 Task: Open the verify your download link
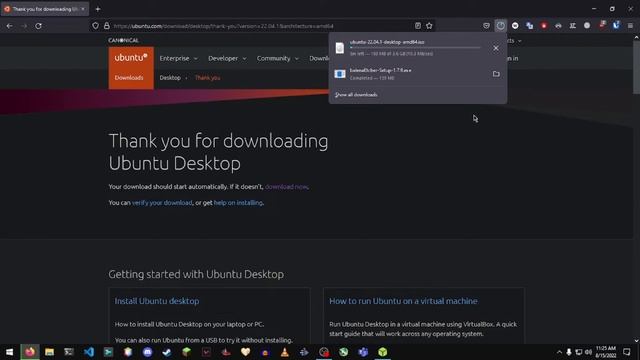(162, 202)
